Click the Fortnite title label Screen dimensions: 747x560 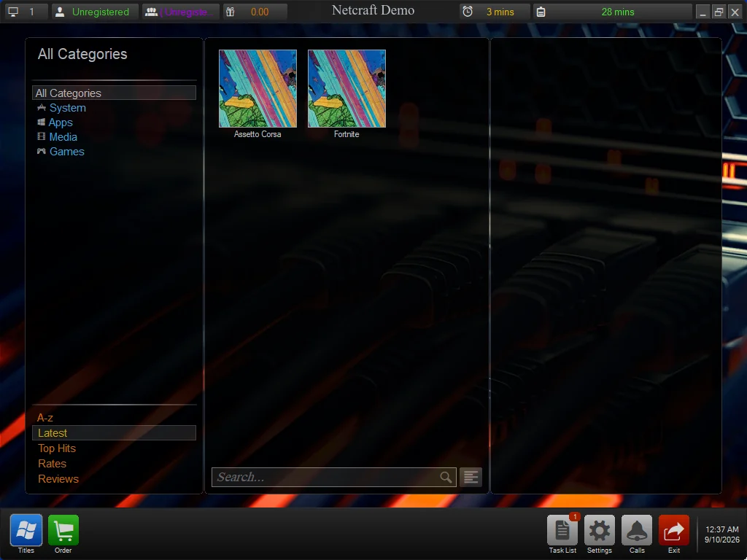click(347, 134)
